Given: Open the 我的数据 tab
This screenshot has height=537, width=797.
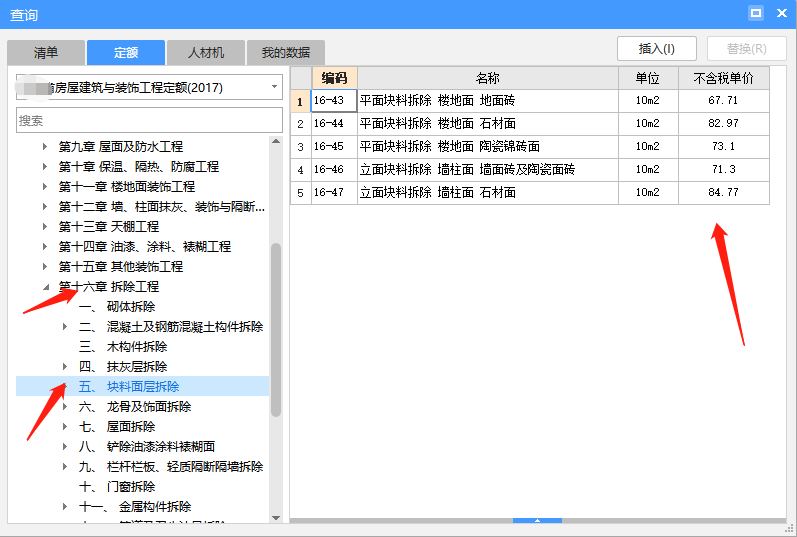Looking at the screenshot, I should [x=286, y=52].
